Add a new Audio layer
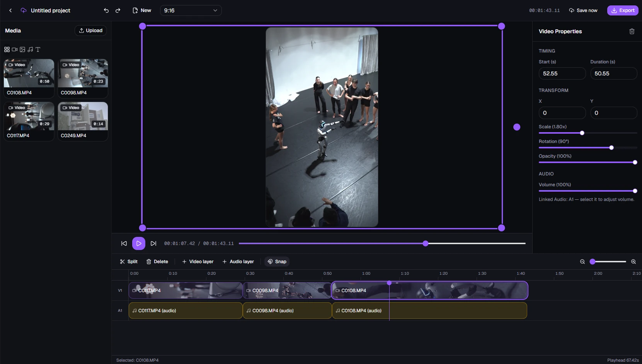This screenshot has height=364, width=642. [238, 262]
